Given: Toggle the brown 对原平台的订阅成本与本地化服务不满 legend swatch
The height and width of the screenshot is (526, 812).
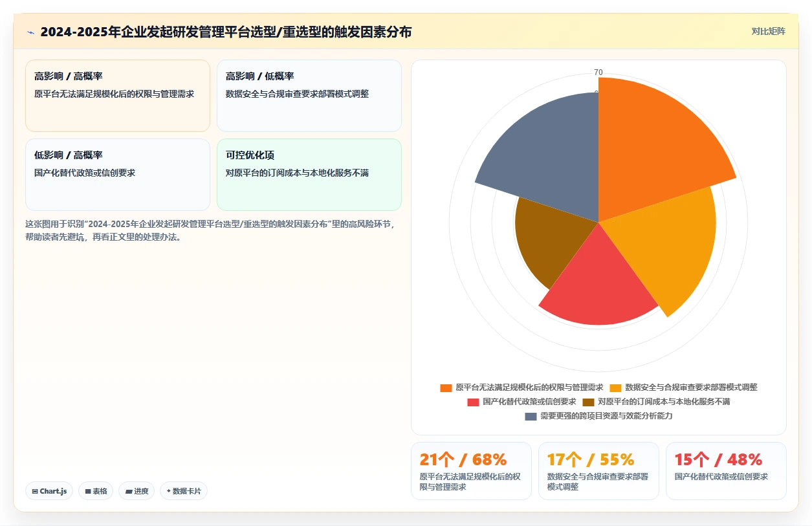Looking at the screenshot, I should click(588, 402).
